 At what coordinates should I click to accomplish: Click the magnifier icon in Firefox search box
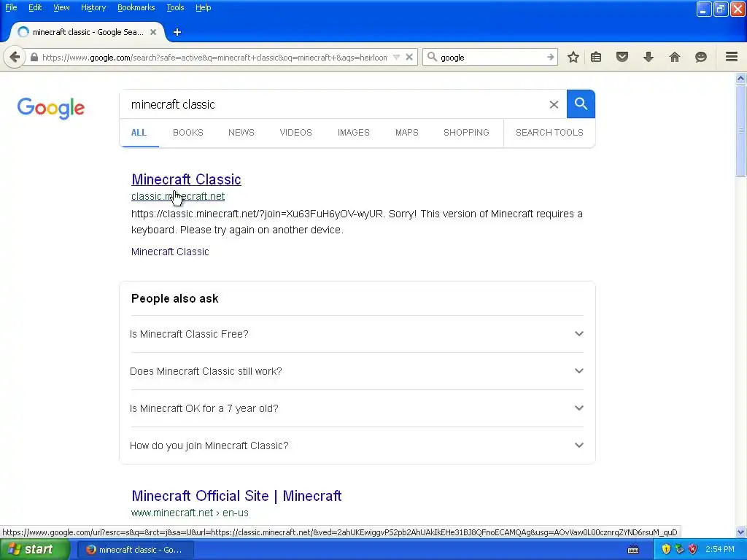pos(432,57)
